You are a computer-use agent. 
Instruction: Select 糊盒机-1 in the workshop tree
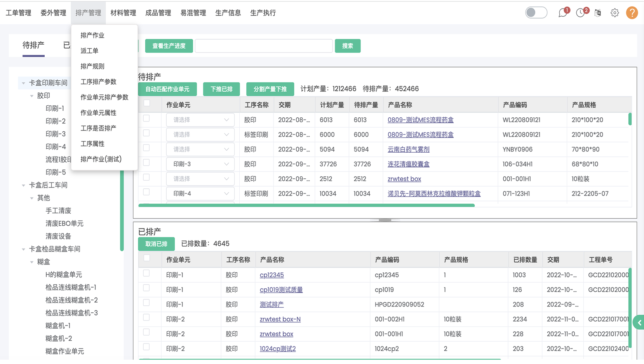58,326
